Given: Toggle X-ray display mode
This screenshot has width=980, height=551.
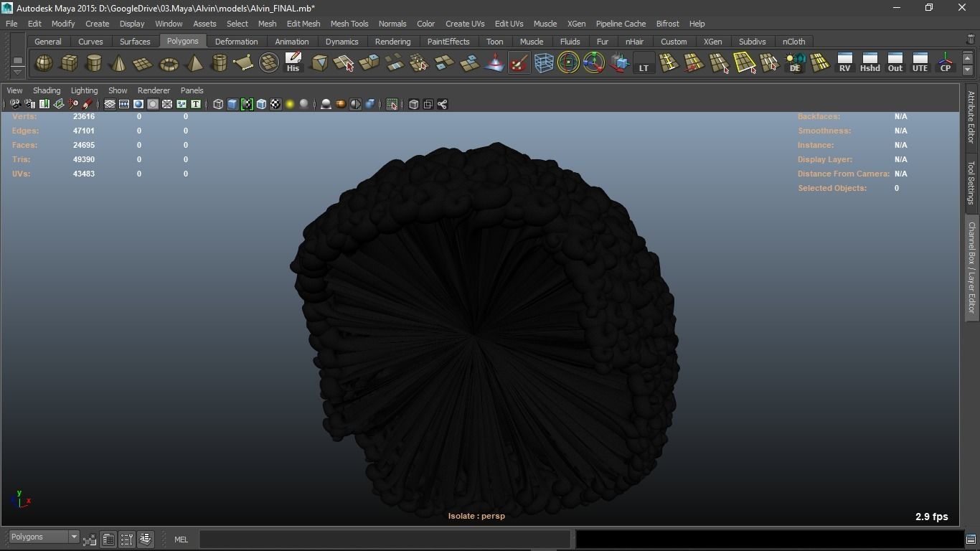Looking at the screenshot, I should [413, 104].
